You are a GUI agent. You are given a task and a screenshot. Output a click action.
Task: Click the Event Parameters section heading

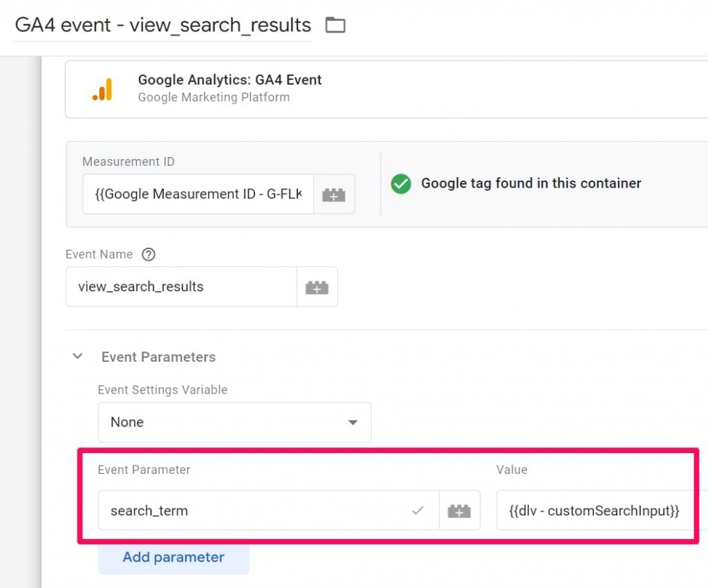158,357
